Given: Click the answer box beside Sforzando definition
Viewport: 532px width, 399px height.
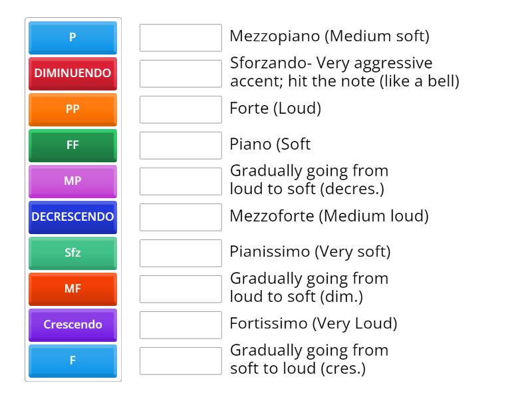Looking at the screenshot, I should 180,73.
